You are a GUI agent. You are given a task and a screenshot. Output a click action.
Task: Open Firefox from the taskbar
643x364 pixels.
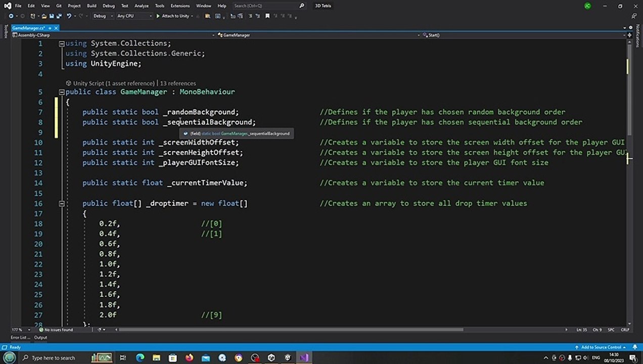pyautogui.click(x=189, y=357)
